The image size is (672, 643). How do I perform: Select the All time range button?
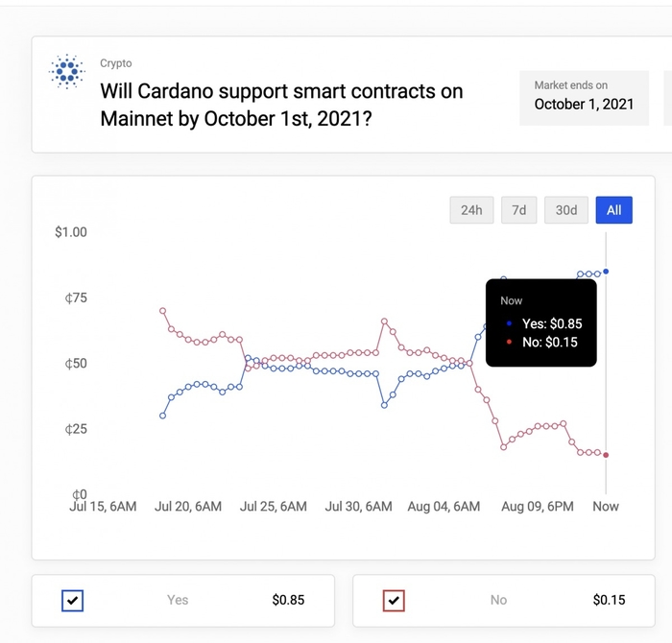click(614, 210)
